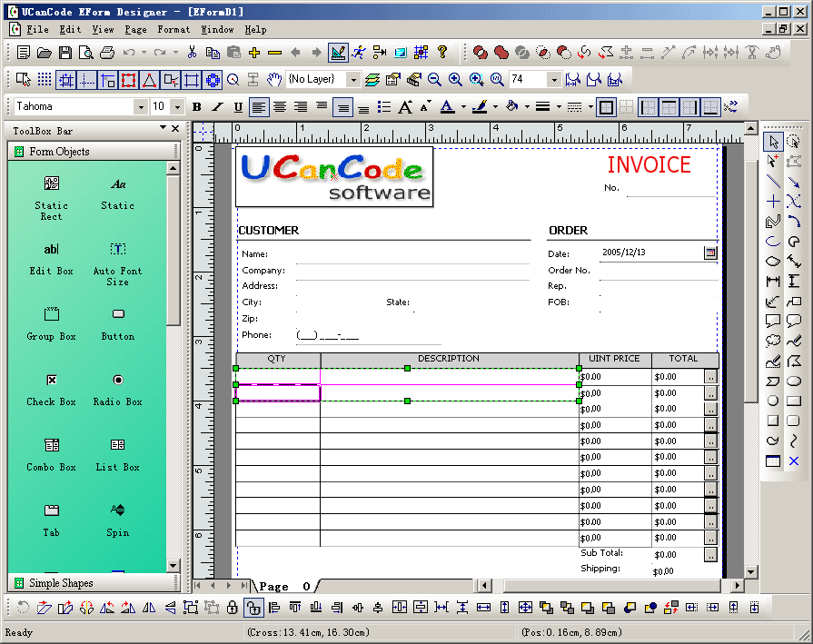Viewport: 813px width, 644px height.
Task: Toggle right text alignment
Action: coord(301,107)
